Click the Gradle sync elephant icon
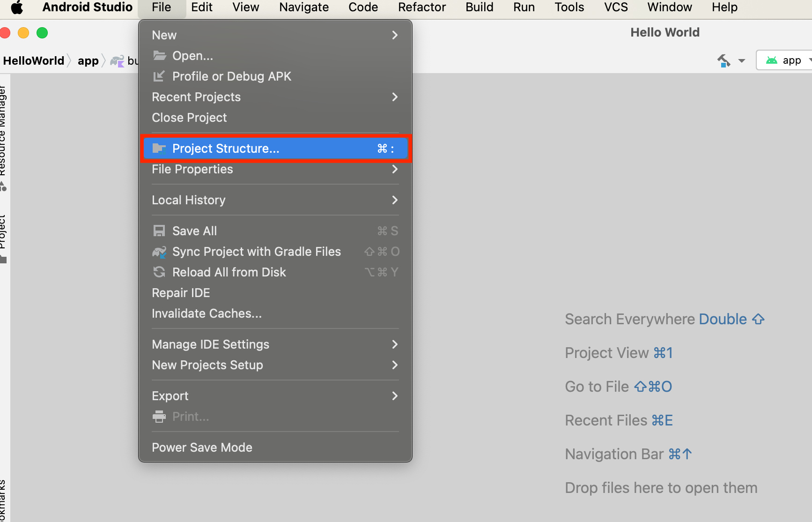 coord(159,252)
